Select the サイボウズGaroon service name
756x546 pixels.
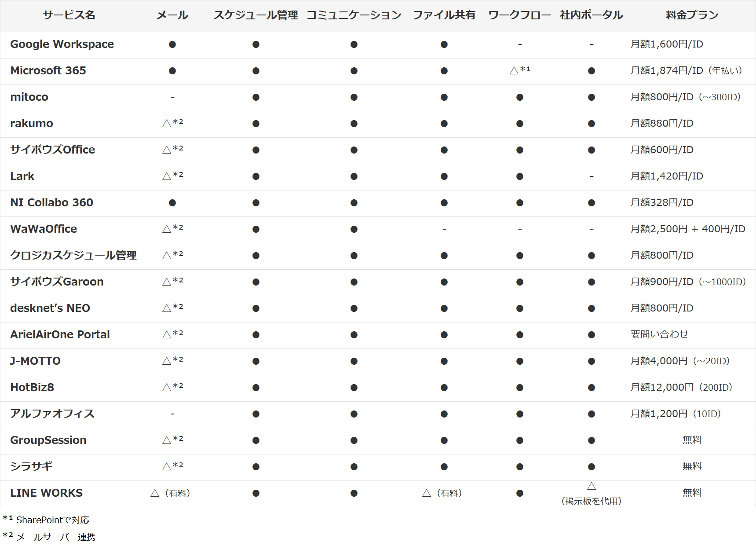tap(57, 282)
